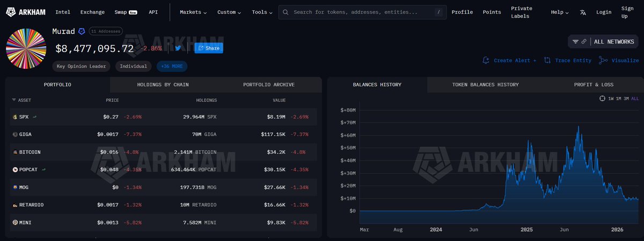Click the Arkham logo in header
The width and height of the screenshot is (644, 241).
25,12
